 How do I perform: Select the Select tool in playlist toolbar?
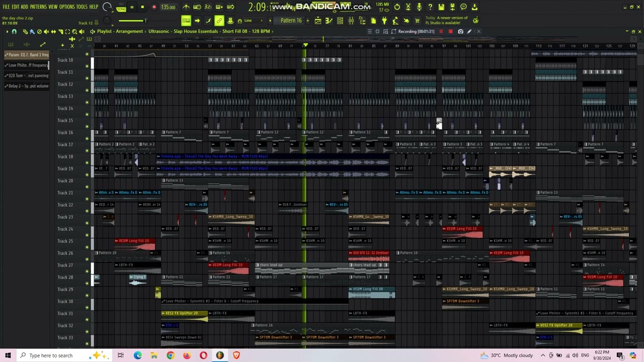pyautogui.click(x=67, y=32)
